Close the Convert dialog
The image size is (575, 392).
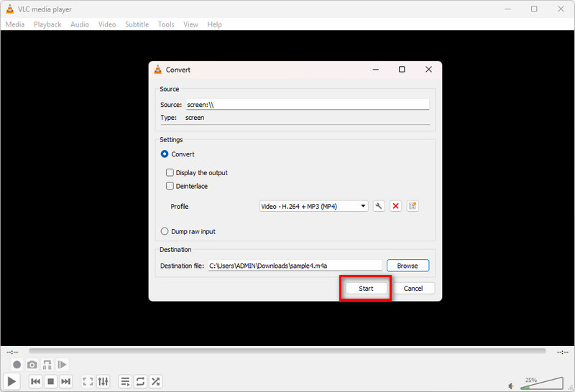click(x=428, y=69)
